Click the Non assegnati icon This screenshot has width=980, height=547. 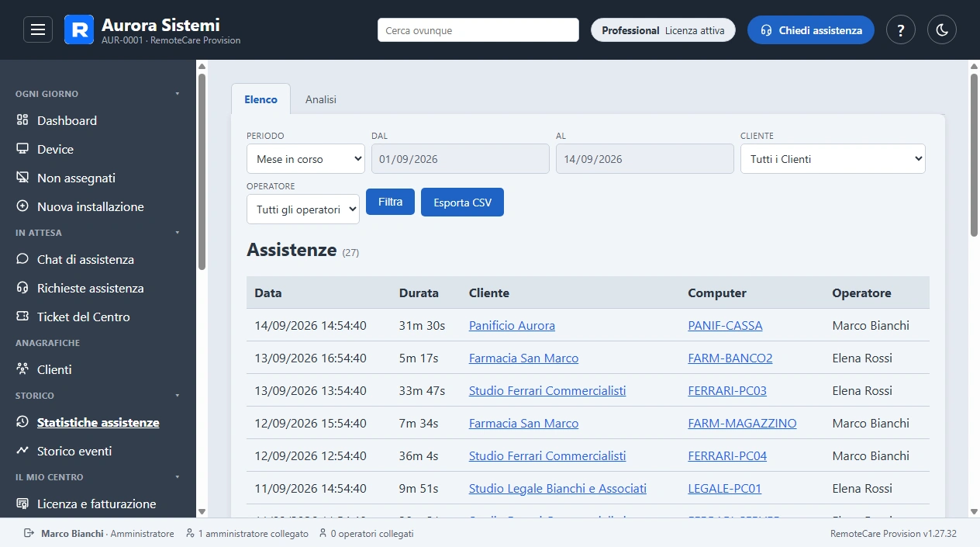22,178
